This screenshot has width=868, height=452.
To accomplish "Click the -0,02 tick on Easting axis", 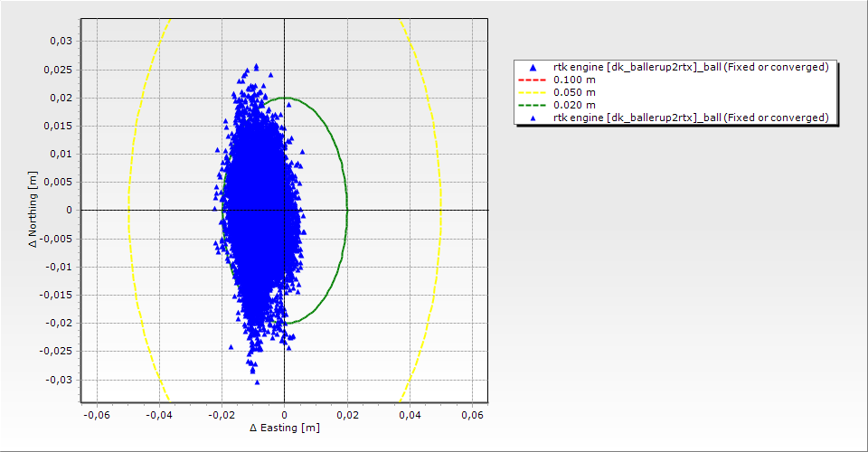I will [x=222, y=415].
